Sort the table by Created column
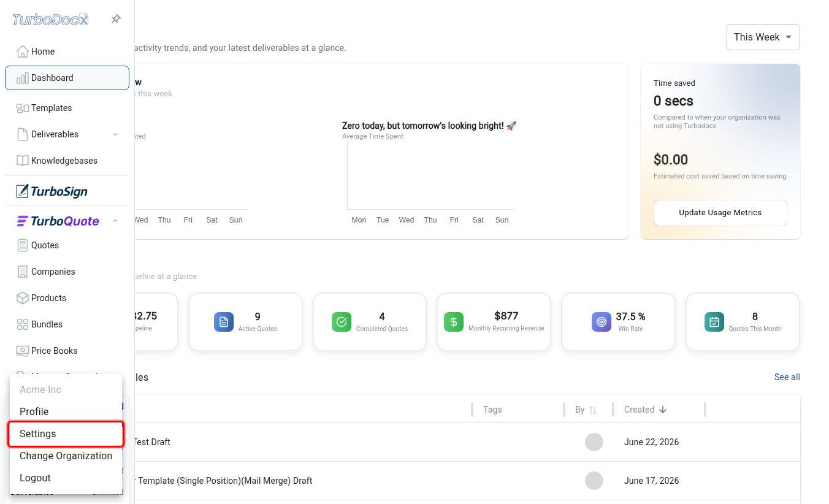 click(645, 410)
